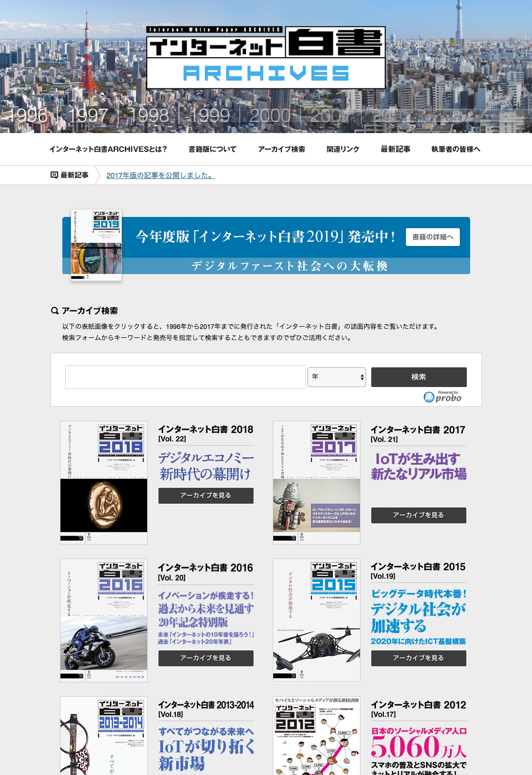The image size is (532, 775).
Task: Click the [Vol. 22] label
Action: click(x=172, y=439)
